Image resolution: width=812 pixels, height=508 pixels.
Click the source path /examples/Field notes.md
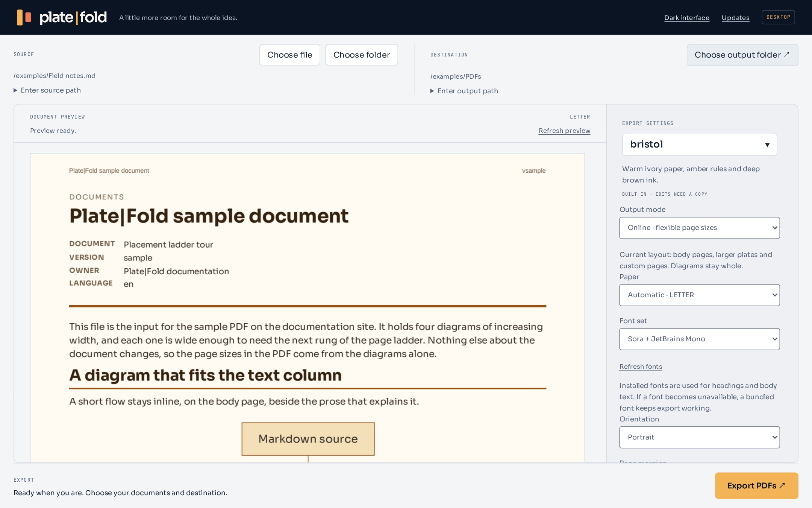55,76
